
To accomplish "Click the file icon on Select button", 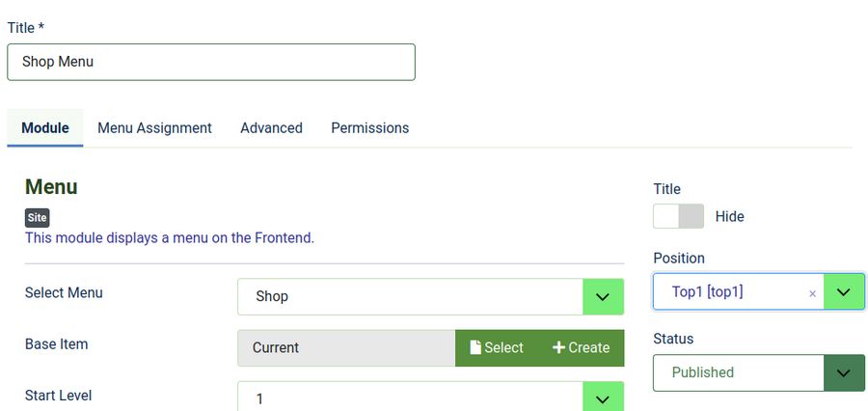I will click(x=475, y=347).
